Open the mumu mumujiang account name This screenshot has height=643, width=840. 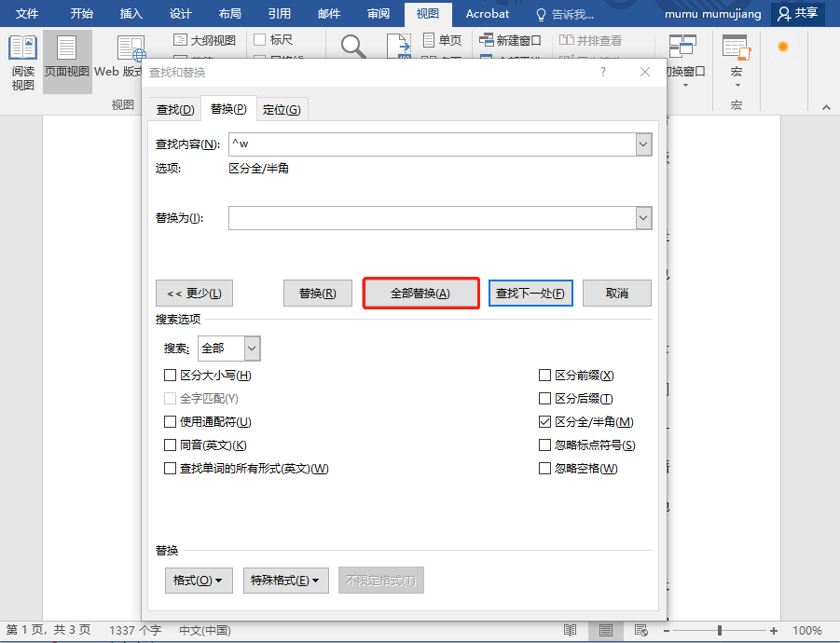click(x=712, y=14)
